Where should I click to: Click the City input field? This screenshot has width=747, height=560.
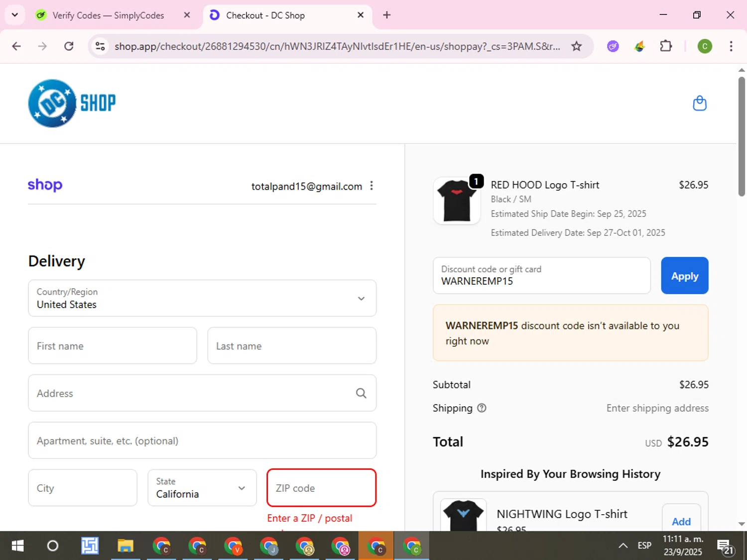[83, 488]
